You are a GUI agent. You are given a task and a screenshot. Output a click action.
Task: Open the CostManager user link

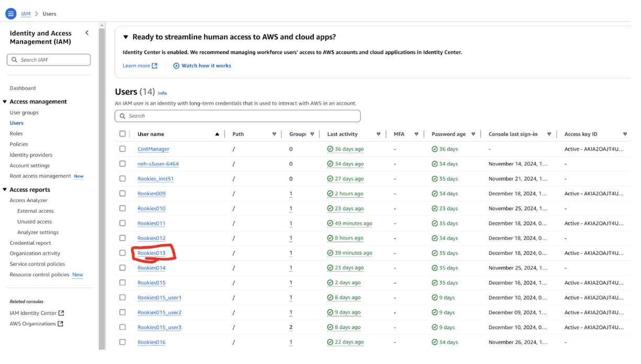pyautogui.click(x=153, y=149)
